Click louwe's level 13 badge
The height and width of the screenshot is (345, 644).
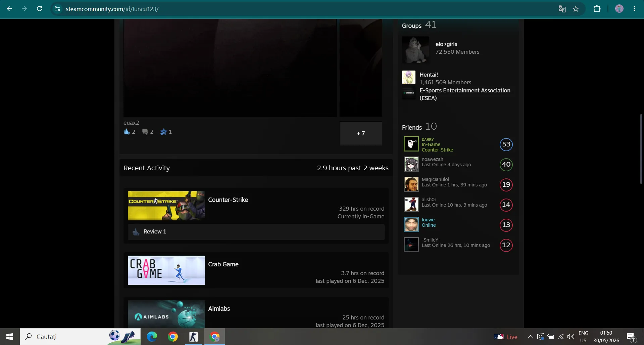pyautogui.click(x=506, y=225)
